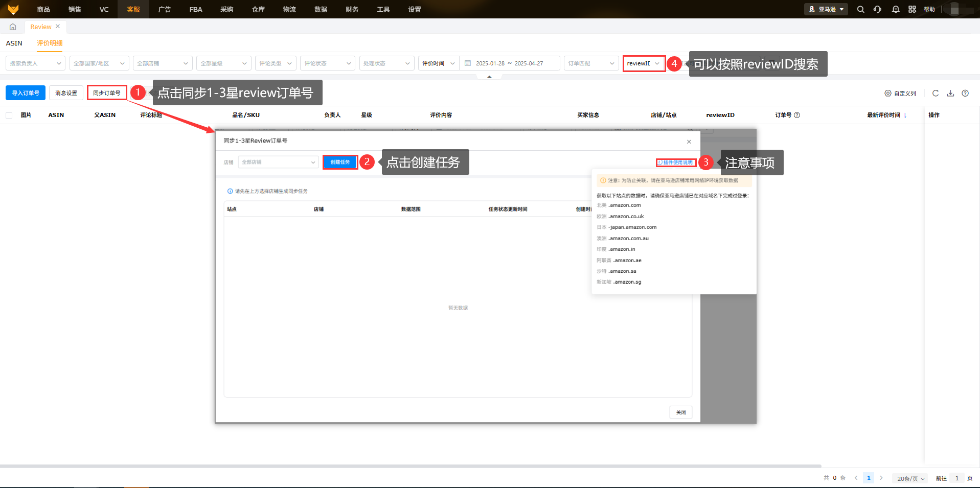Click the 消息设置 button
The image size is (980, 488).
click(66, 93)
